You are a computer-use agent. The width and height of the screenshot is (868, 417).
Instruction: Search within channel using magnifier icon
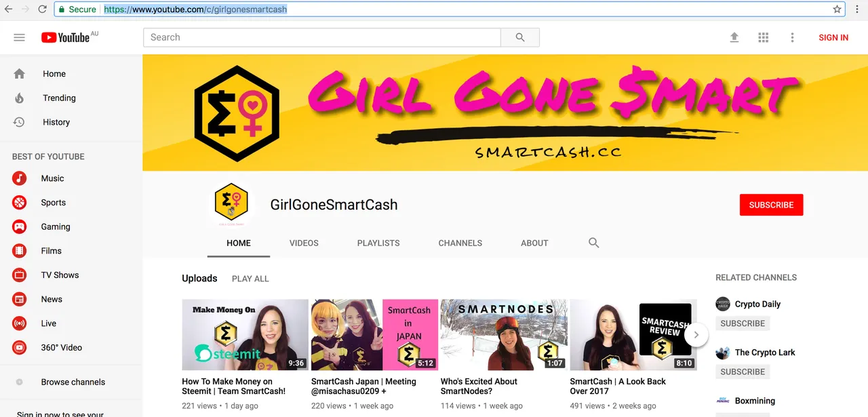click(593, 243)
